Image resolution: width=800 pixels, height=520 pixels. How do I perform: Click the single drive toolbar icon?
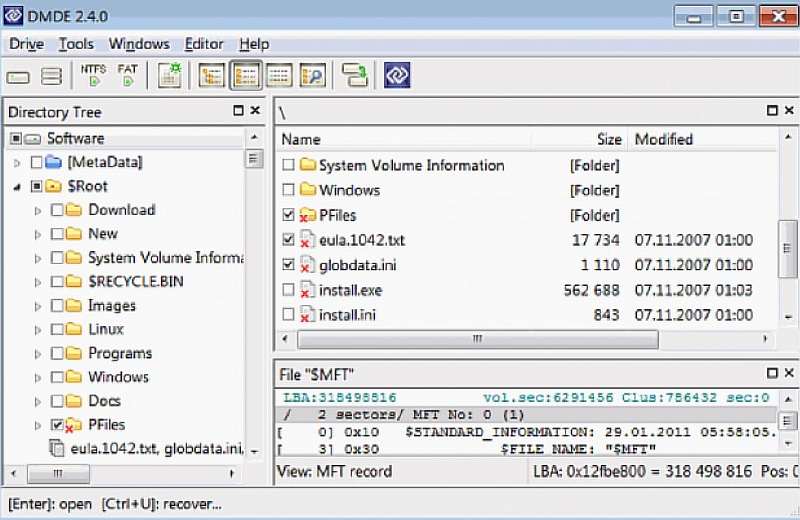[18, 78]
